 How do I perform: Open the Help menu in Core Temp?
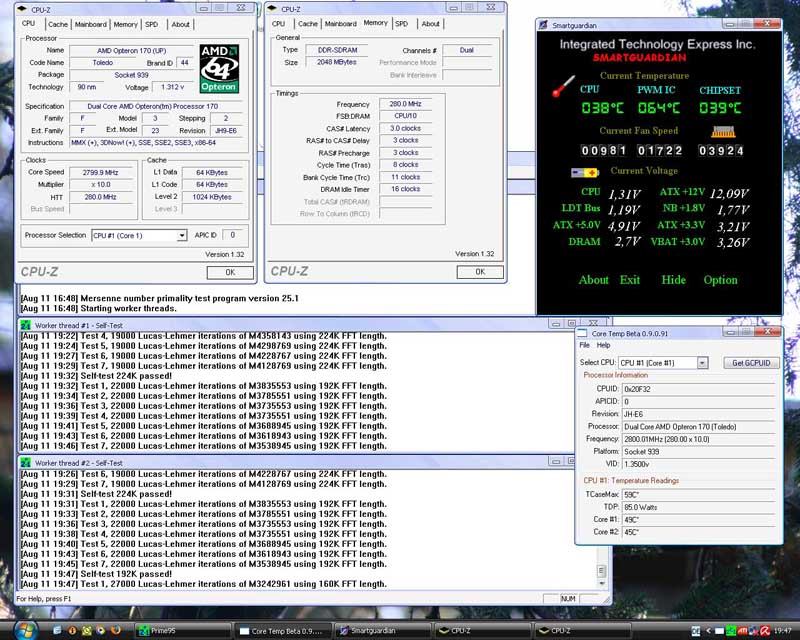click(x=604, y=346)
